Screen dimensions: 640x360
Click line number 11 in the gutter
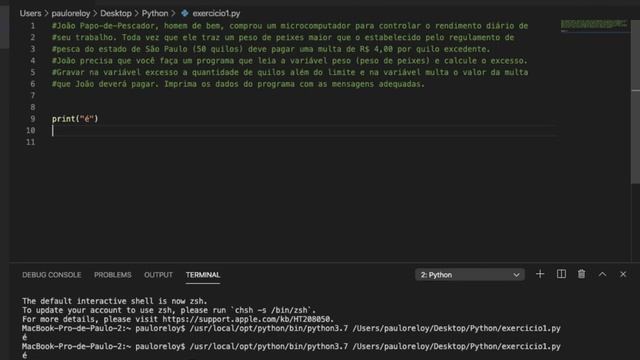pos(31,142)
